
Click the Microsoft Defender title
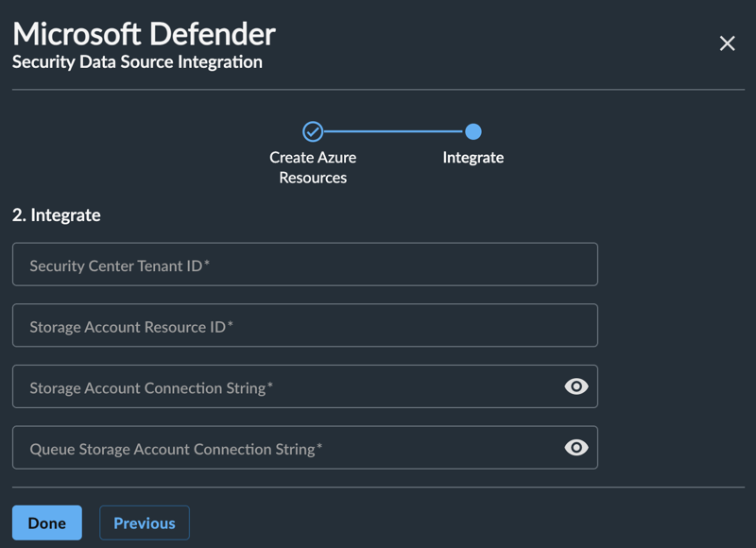pos(145,34)
